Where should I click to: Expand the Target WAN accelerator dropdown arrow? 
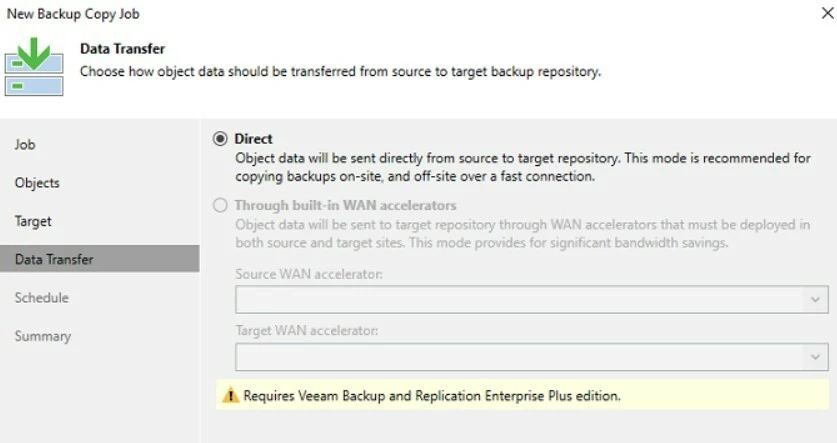click(816, 357)
